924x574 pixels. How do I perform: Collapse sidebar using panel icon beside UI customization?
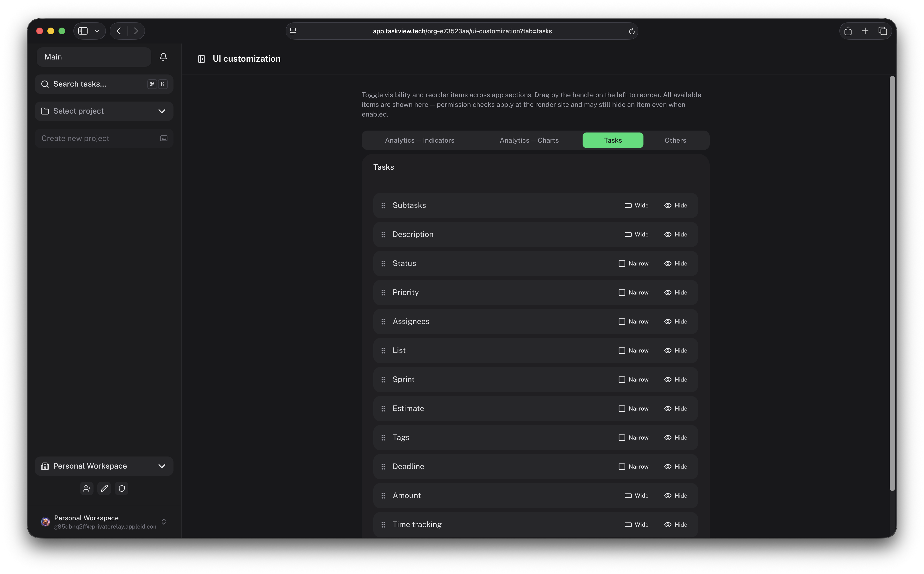click(x=202, y=59)
